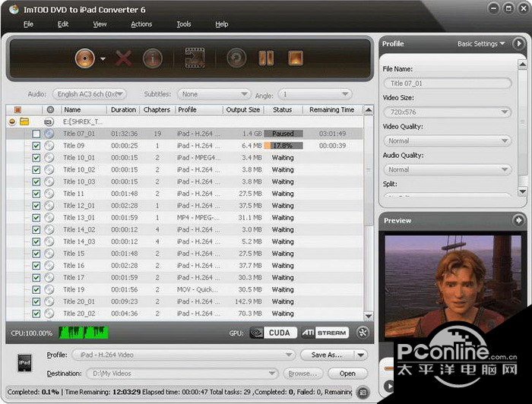
Task: Uncheck the Title 15 checkbox
Action: pyautogui.click(x=36, y=254)
